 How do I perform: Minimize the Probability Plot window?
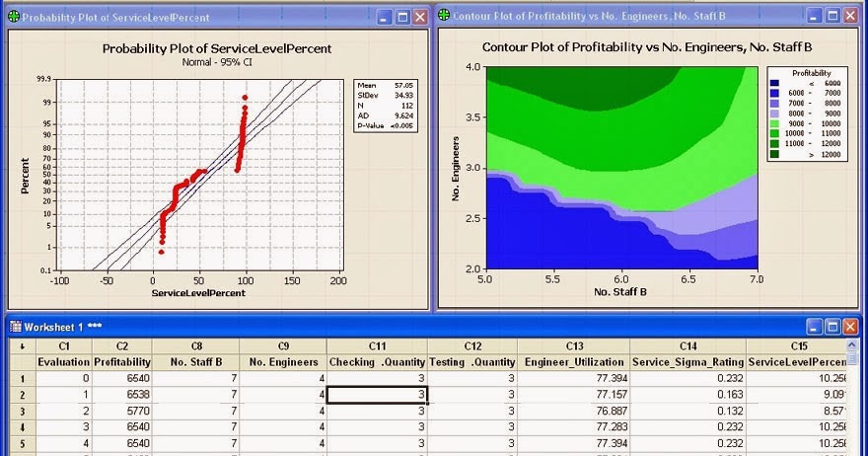385,17
